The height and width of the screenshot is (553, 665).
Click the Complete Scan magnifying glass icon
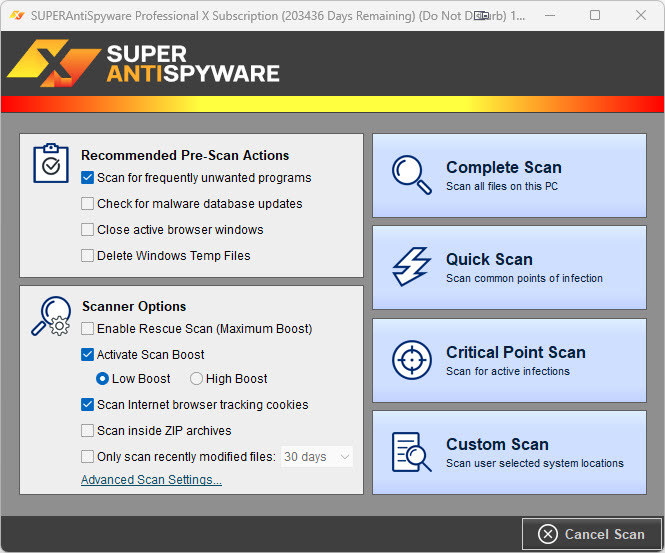(x=411, y=175)
